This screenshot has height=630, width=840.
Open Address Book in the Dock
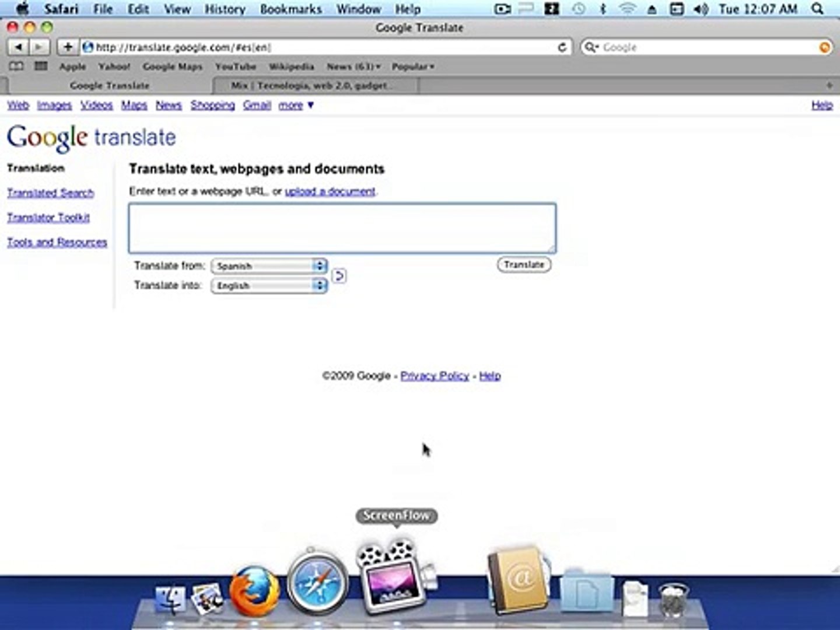518,580
